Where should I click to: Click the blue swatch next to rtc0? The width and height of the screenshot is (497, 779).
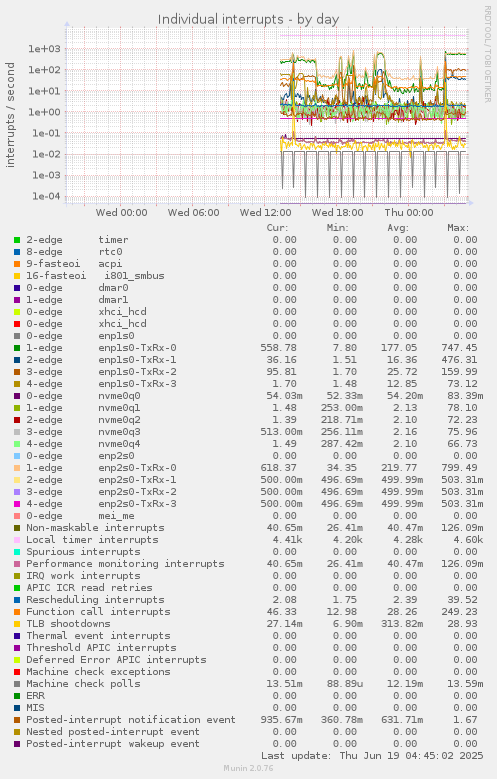pyautogui.click(x=17, y=252)
